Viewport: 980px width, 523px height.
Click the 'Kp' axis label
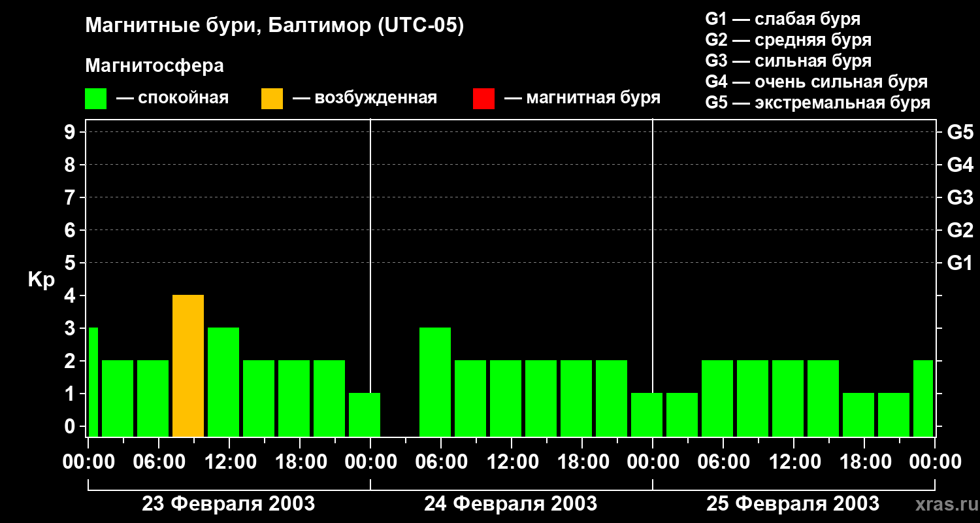click(x=41, y=280)
